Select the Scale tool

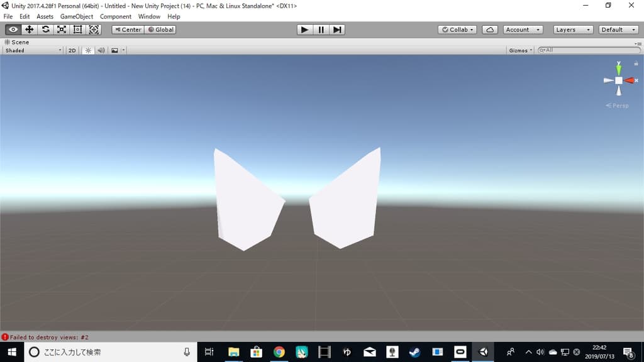pyautogui.click(x=62, y=30)
